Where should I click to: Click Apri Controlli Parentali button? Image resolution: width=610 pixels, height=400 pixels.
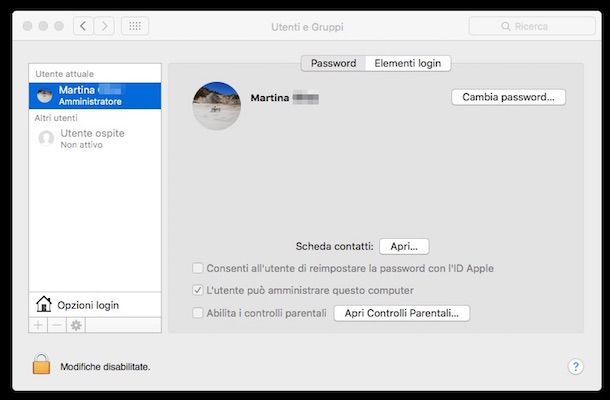[x=402, y=313]
